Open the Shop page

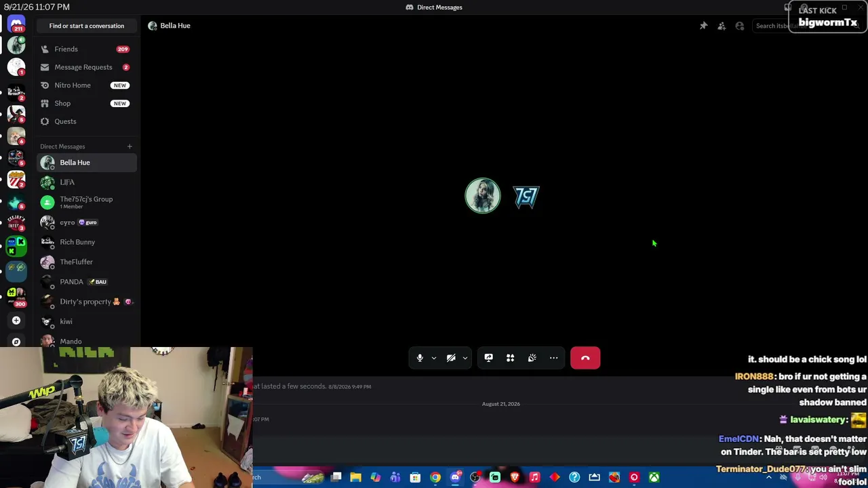click(85, 103)
